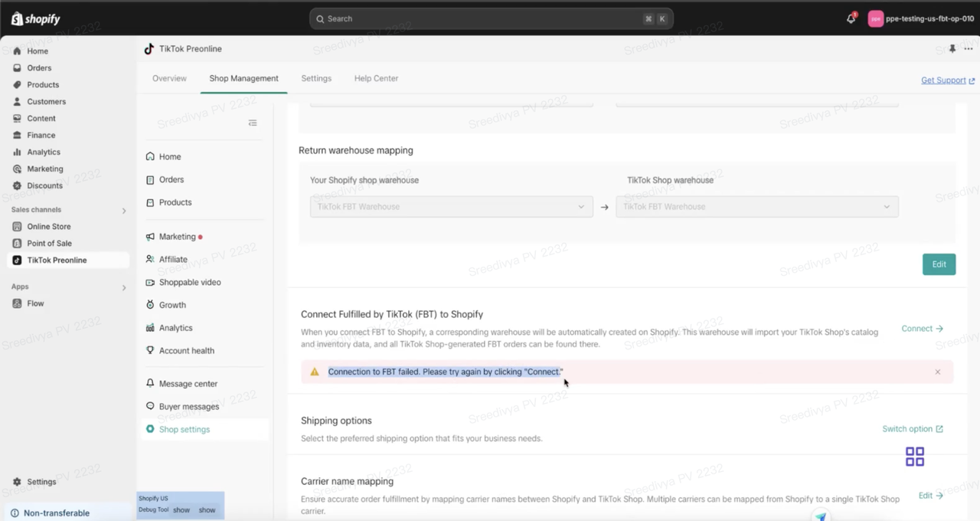
Task: Click the notification bell icon
Action: [x=851, y=18]
